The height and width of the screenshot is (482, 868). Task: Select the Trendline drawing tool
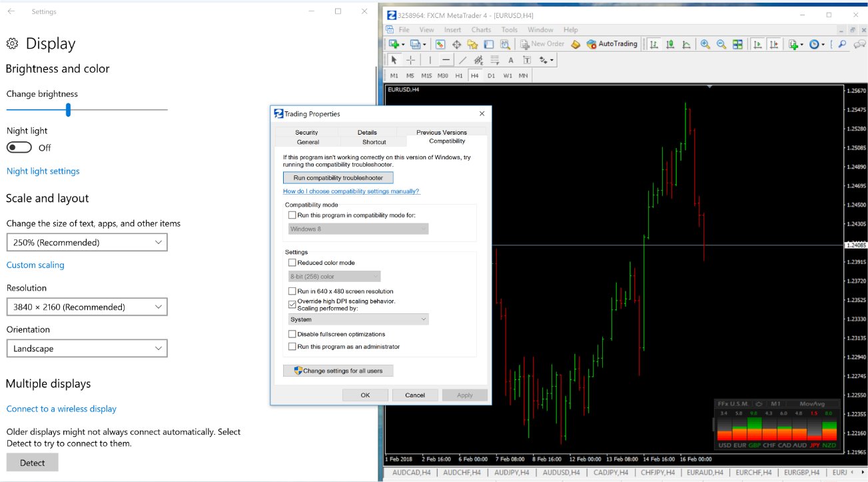[x=463, y=60]
